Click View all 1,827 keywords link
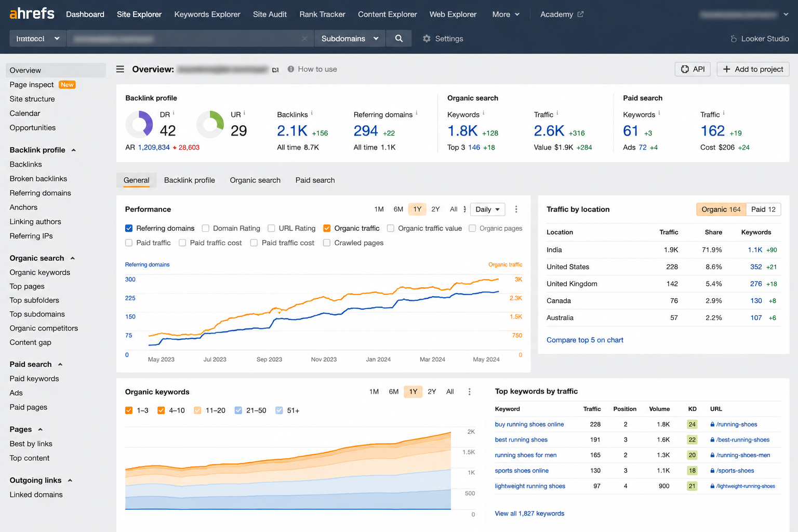Screen dimensions: 798x532 (x=529, y=513)
